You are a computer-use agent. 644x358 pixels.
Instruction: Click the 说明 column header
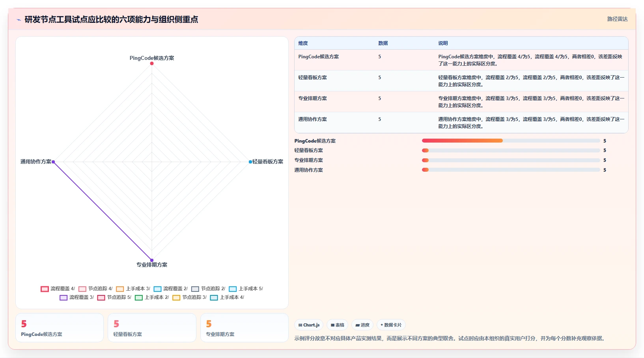[443, 43]
